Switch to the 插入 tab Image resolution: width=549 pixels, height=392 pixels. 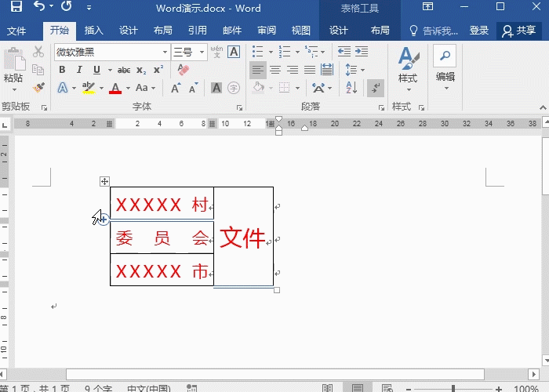[x=93, y=31]
